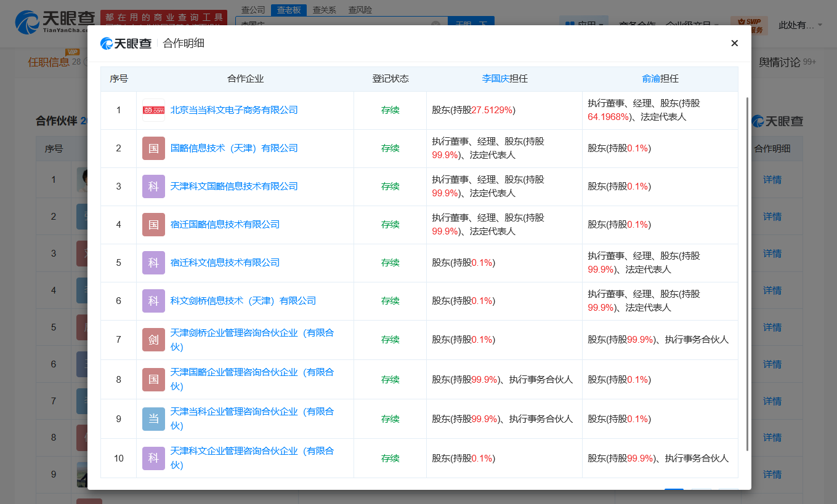Click the 股东(持股27.5129%) cell

504,110
